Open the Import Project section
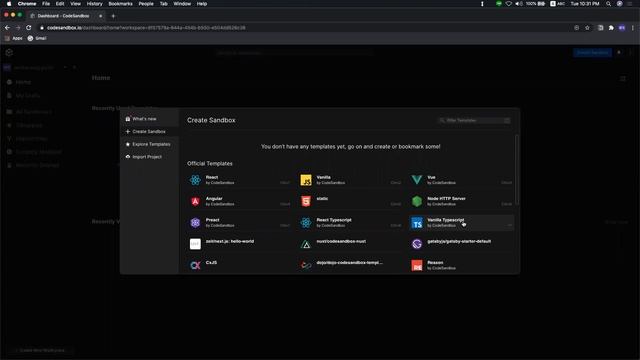The width and height of the screenshot is (640, 360). 149,157
